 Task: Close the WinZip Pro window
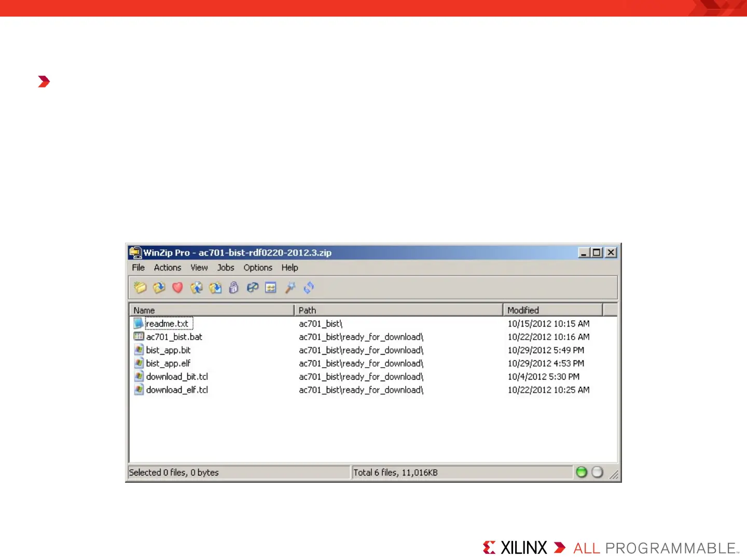[611, 253]
